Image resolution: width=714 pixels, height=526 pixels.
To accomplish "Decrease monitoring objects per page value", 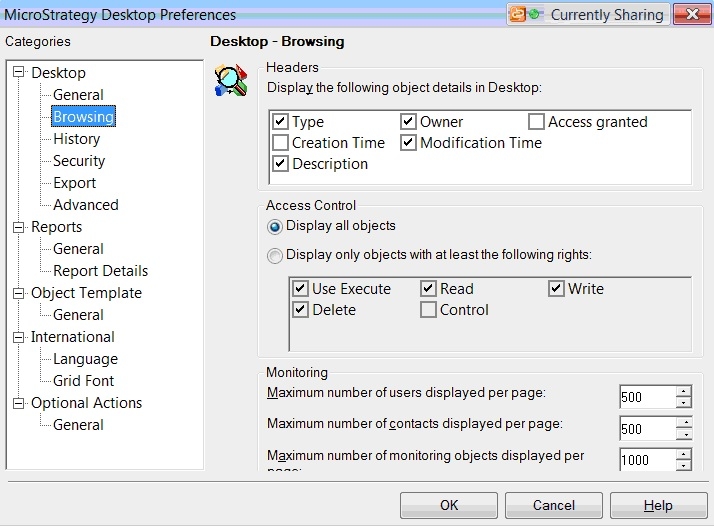I will pyautogui.click(x=683, y=465).
